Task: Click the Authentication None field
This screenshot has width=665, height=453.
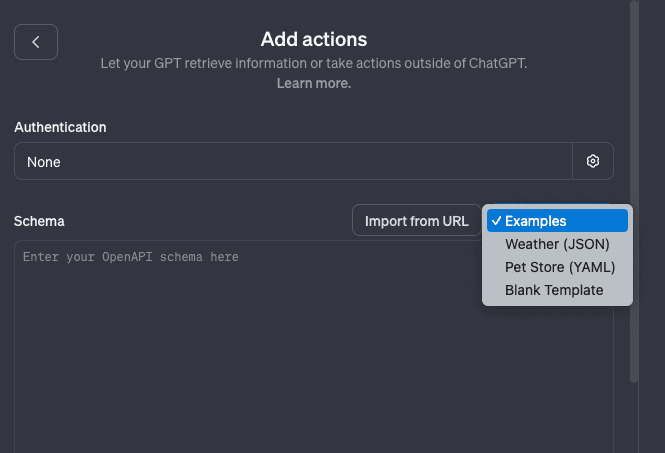Action: [293, 161]
